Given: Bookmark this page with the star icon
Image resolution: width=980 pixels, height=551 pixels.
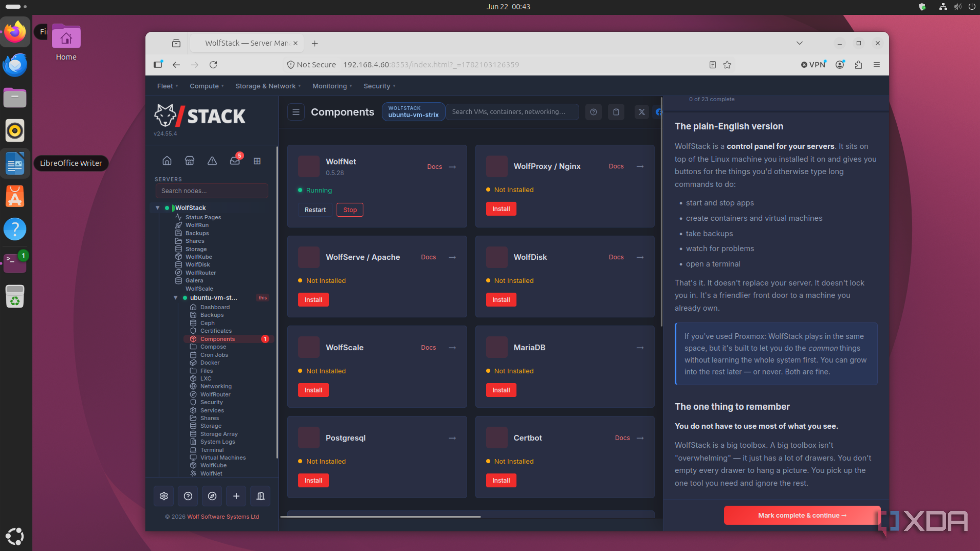Looking at the screenshot, I should coord(727,65).
